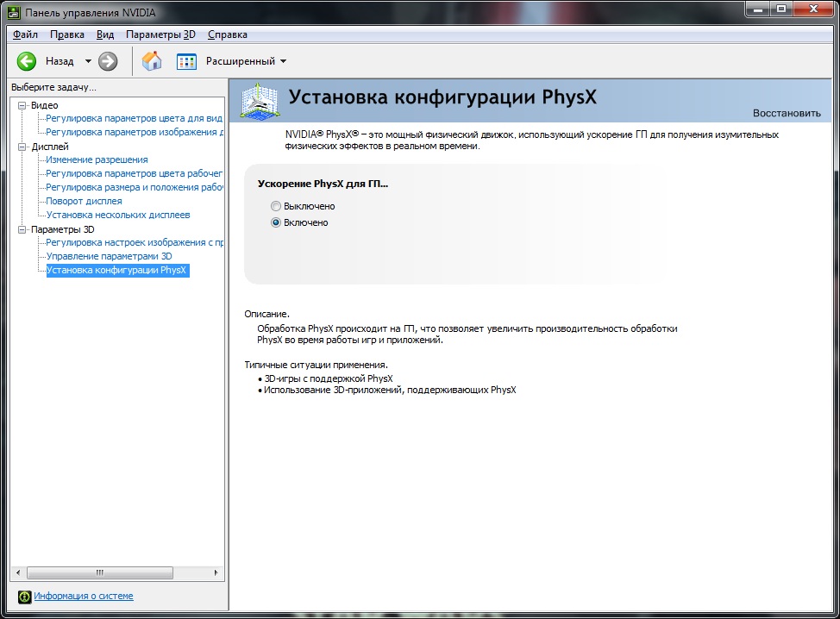This screenshot has height=619, width=840.
Task: Open the Файл menu
Action: coord(25,34)
